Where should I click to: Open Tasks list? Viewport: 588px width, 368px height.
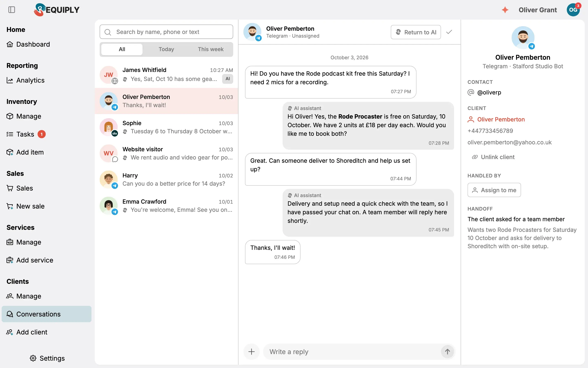20,134
